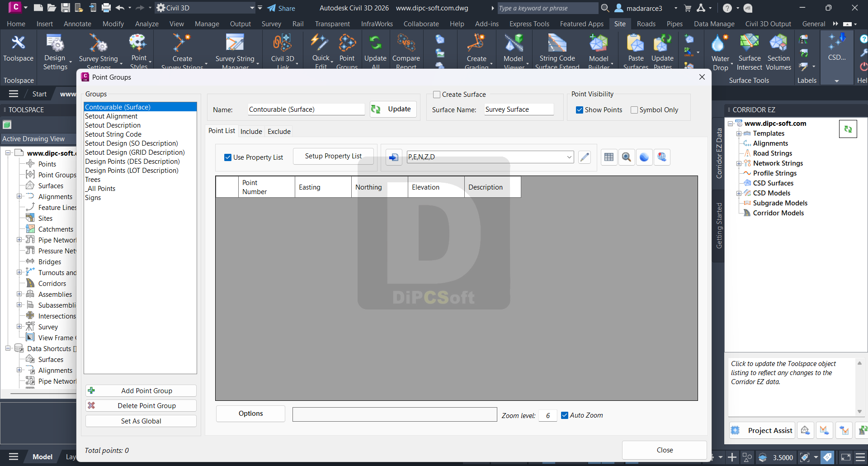The height and width of the screenshot is (466, 868).
Task: Click the Project Assist button
Action: tap(762, 430)
